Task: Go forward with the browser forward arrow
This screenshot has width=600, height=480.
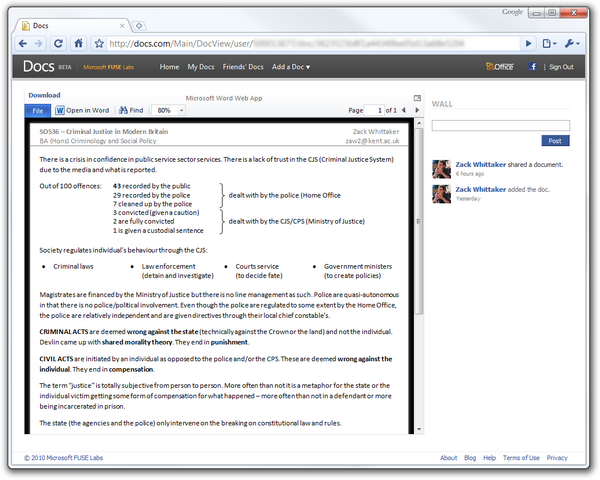Action: [38, 44]
